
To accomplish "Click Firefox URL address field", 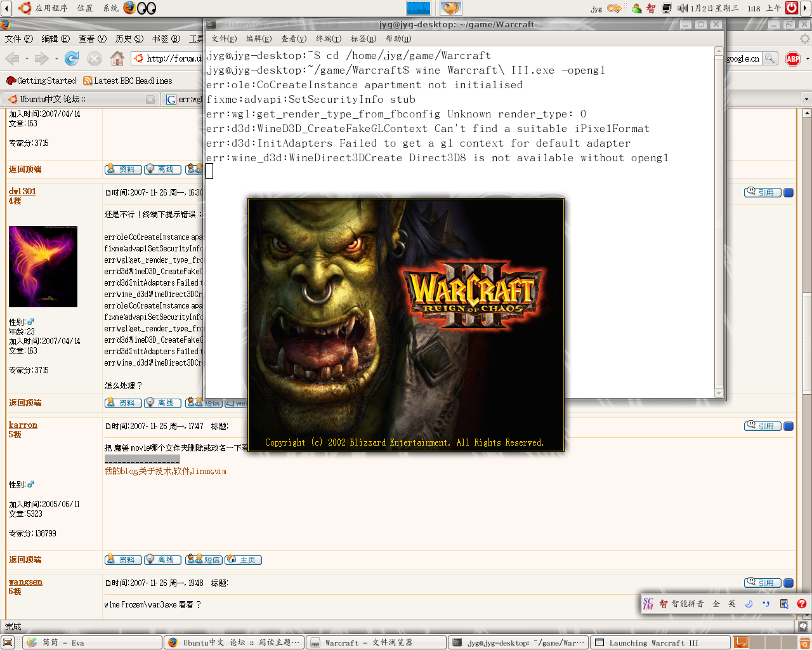I will coord(168,58).
